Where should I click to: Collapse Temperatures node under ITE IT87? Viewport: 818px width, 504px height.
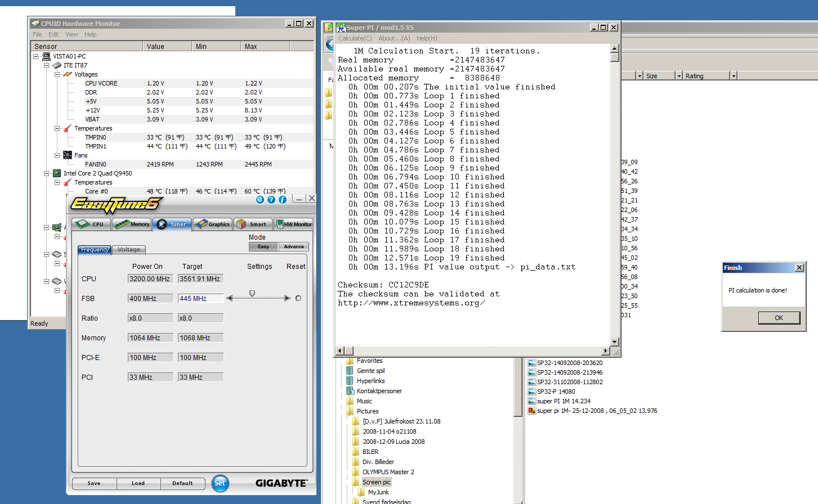[57, 128]
